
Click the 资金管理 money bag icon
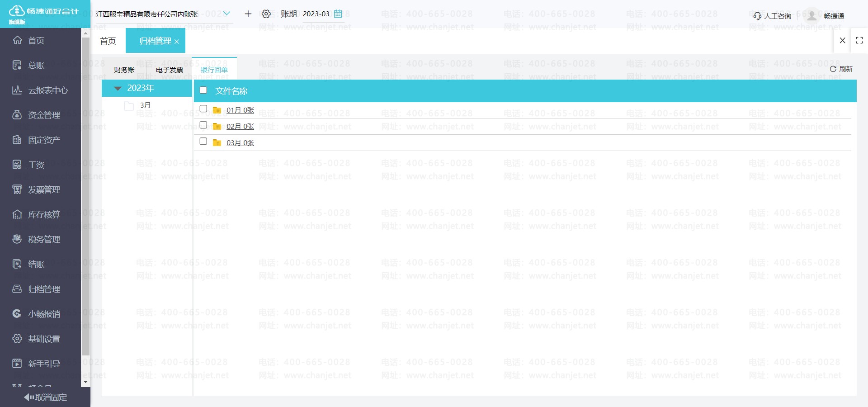17,115
